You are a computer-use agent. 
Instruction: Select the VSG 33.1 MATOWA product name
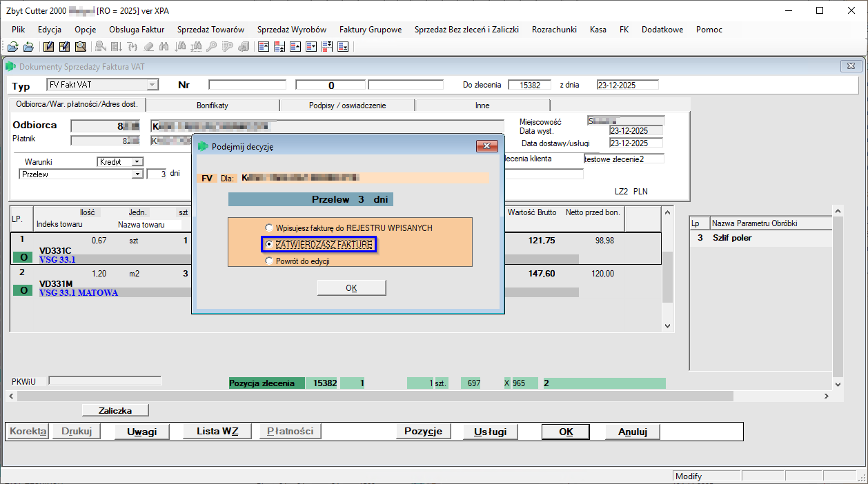[x=79, y=292]
